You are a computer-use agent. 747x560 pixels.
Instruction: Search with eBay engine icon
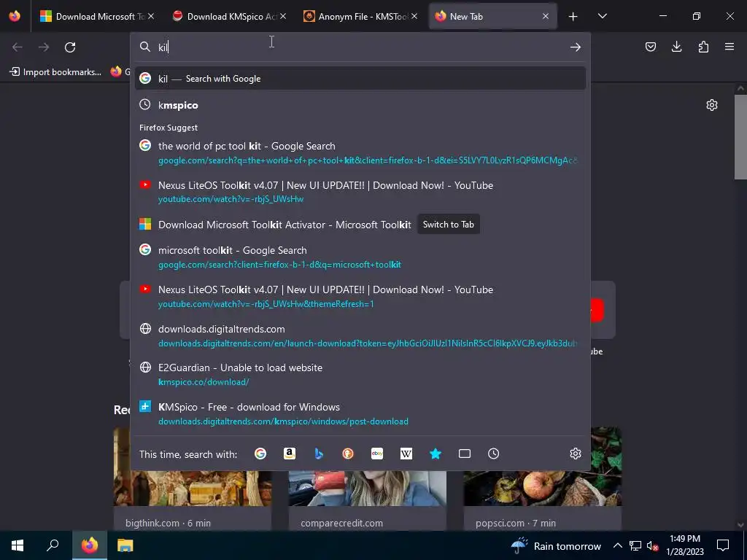point(377,454)
